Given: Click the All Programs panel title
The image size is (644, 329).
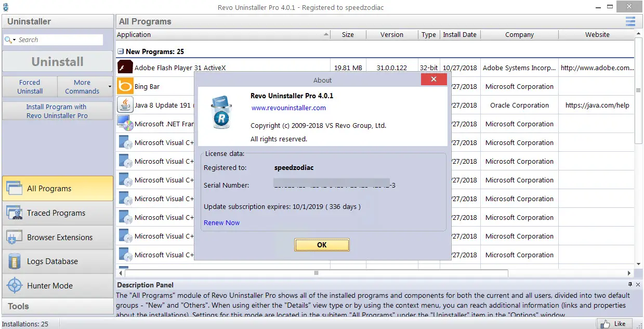Looking at the screenshot, I should point(145,21).
